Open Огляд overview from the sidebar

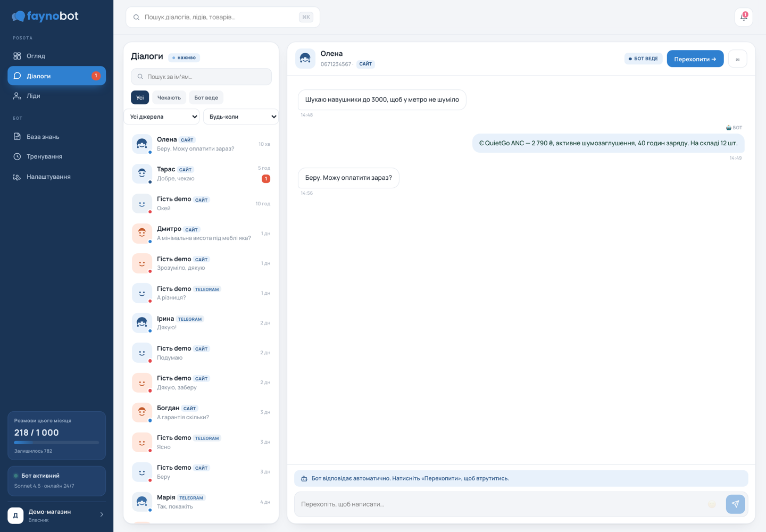[56, 56]
